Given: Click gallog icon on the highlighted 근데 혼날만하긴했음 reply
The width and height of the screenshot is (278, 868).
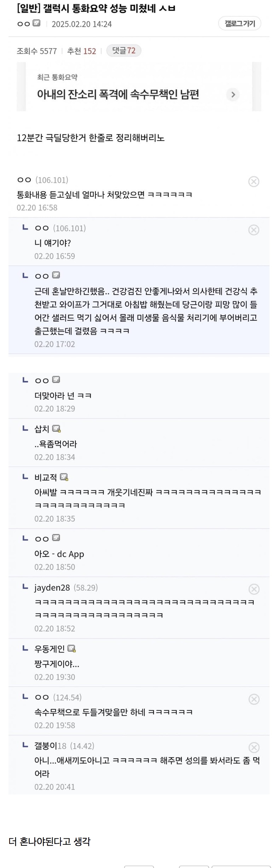Looking at the screenshot, I should [56, 275].
